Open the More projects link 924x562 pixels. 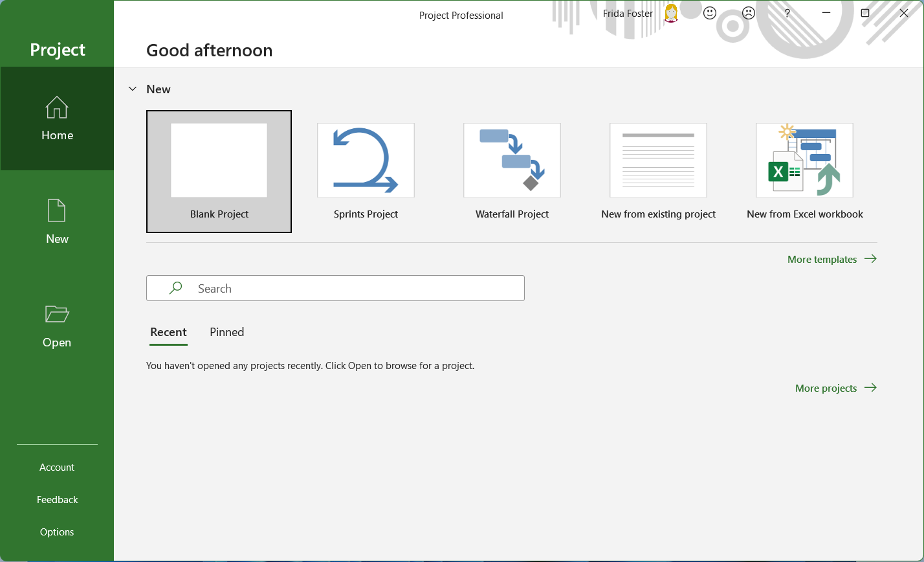click(x=836, y=388)
